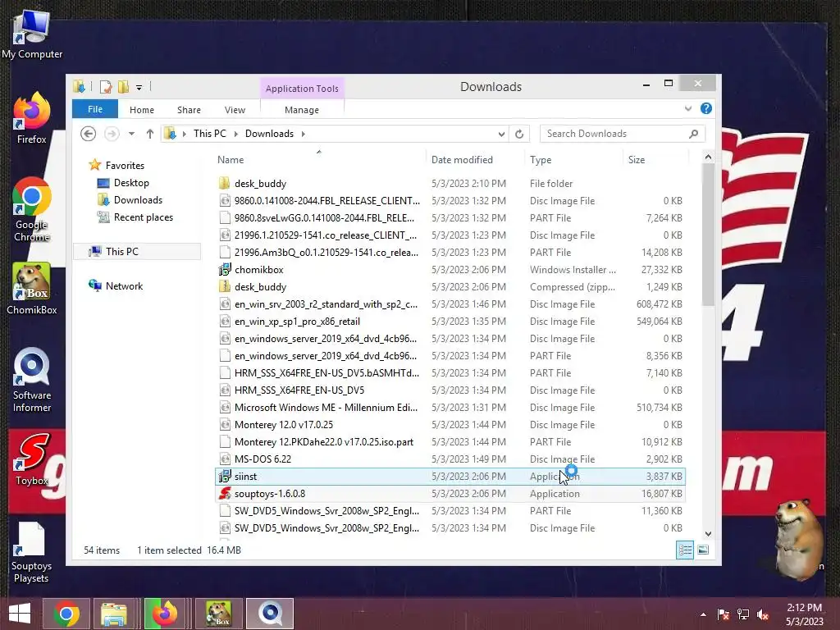
Task: Click the muted volume tray icon
Action: (x=762, y=614)
